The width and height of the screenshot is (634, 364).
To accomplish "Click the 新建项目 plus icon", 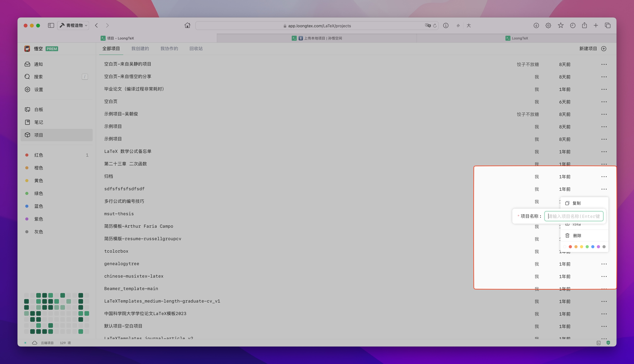I will coord(604,49).
